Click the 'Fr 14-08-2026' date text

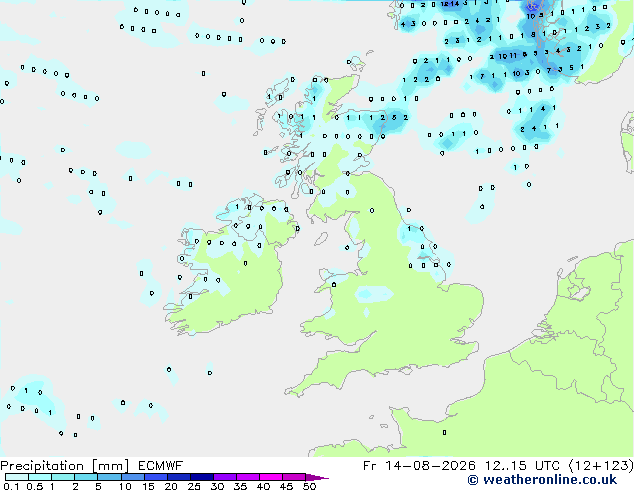click(x=419, y=466)
